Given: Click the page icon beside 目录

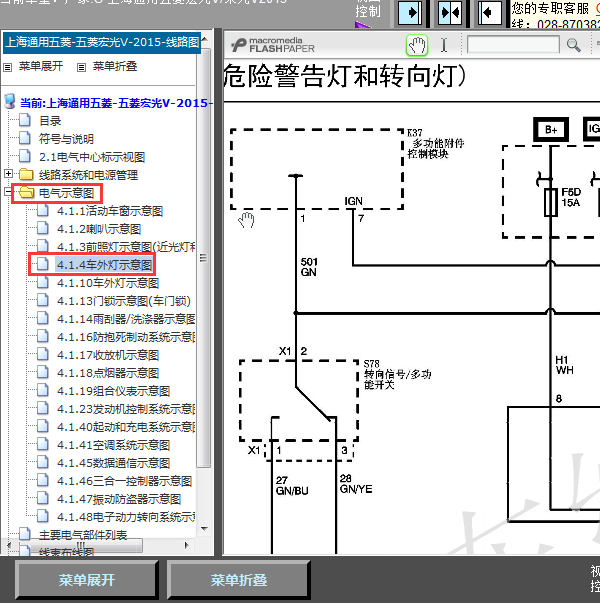Looking at the screenshot, I should point(25,120).
